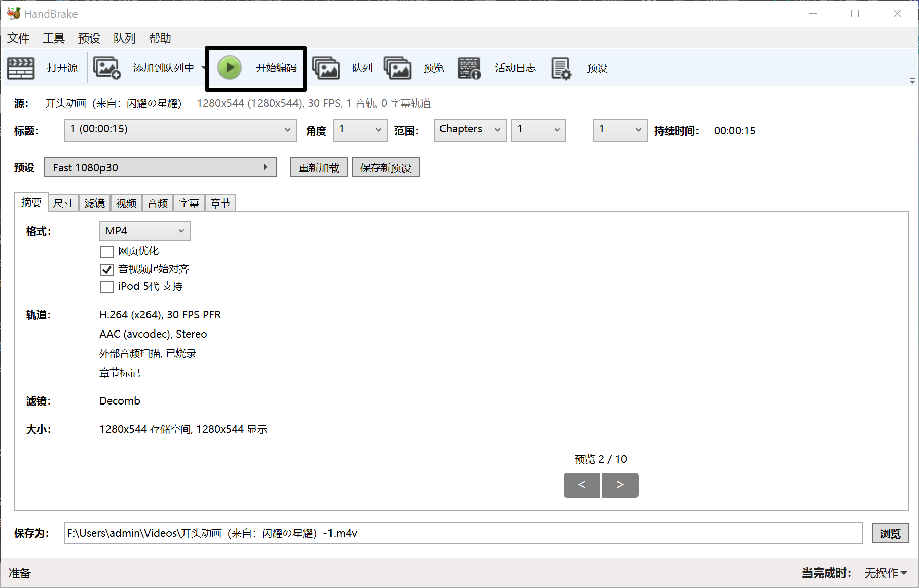This screenshot has height=588, width=919.
Task: Expand the Fast 1080p30 preset selector
Action: click(x=160, y=168)
